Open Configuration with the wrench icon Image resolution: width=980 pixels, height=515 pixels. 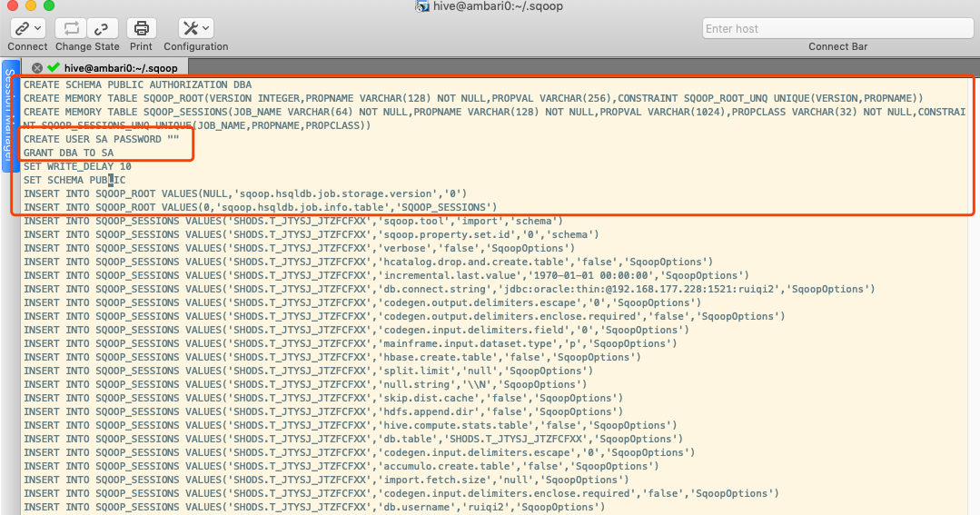[x=190, y=28]
